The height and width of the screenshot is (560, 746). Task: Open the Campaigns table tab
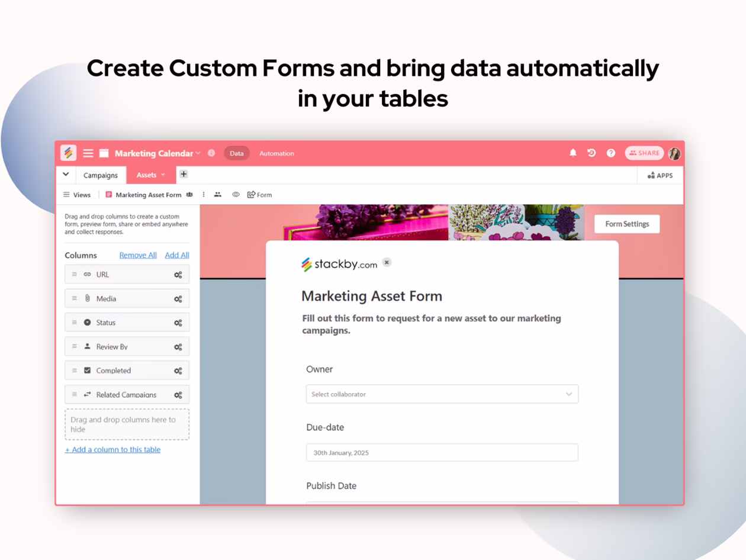pyautogui.click(x=101, y=175)
